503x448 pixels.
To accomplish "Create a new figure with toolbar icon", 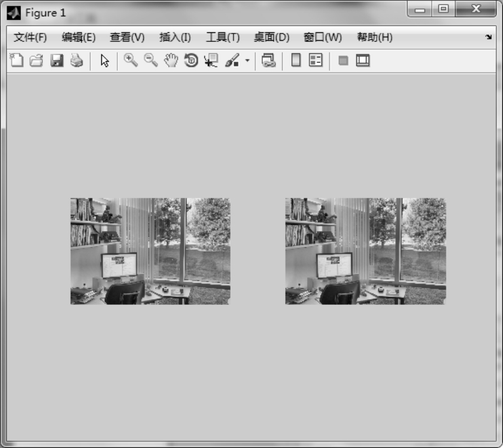I will pyautogui.click(x=17, y=60).
